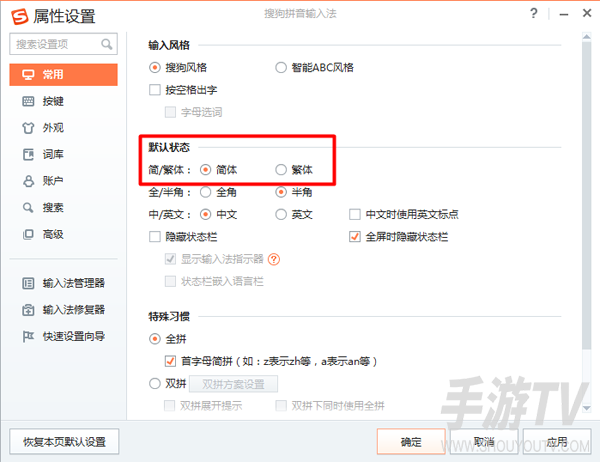This screenshot has width=600, height=462.
Task: Select the 双拼 radio button
Action: [155, 384]
